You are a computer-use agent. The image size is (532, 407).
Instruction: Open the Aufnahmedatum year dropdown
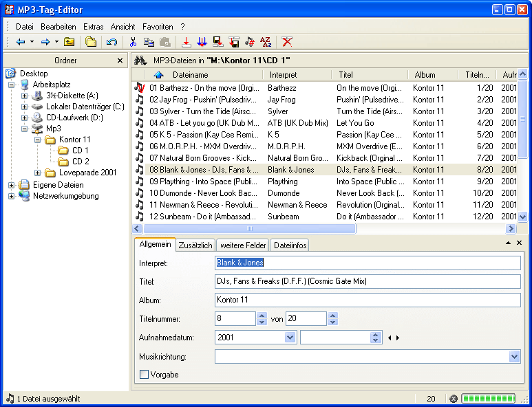[290, 338]
